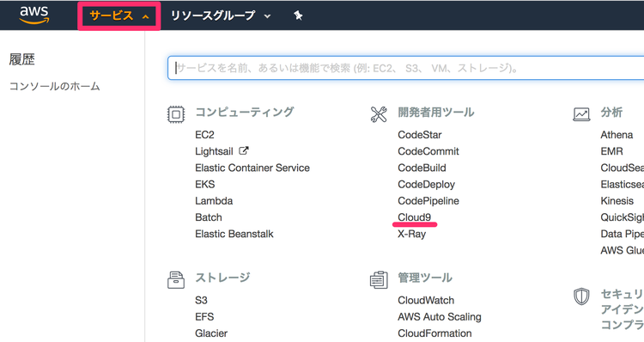
Task: Open the CloudWatch service
Action: coord(426,300)
